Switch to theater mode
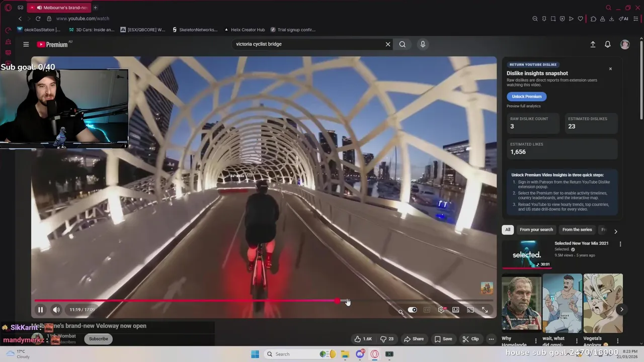The width and height of the screenshot is (644, 362). click(x=455, y=310)
